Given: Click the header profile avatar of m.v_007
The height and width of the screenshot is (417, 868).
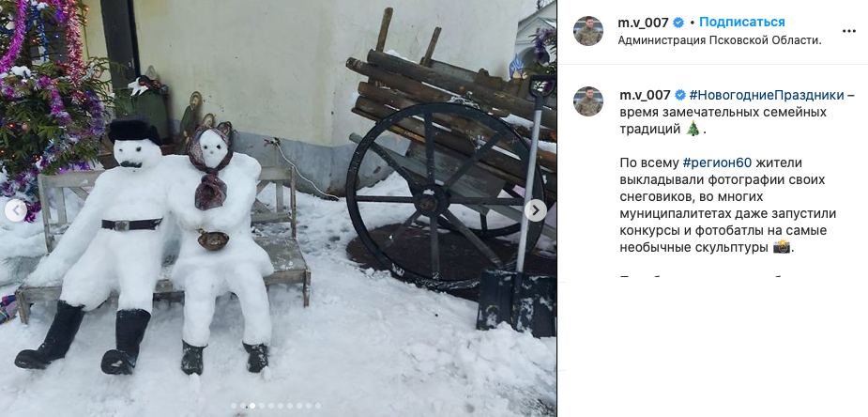Looking at the screenshot, I should (x=587, y=31).
